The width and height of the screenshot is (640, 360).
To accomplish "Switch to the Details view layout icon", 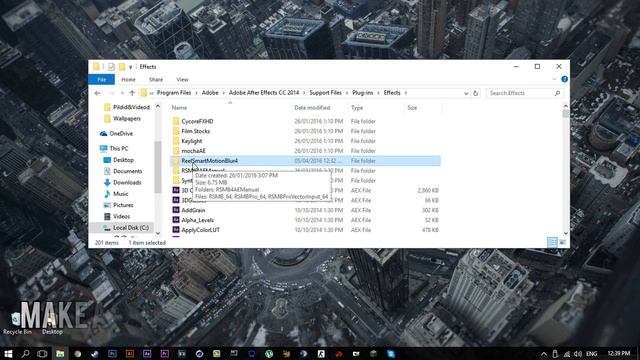I will [x=552, y=242].
